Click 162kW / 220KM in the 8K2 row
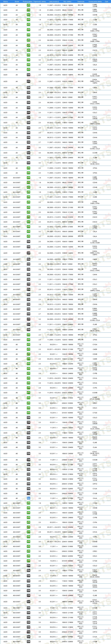This screenshot has height=644, width=111. [x=67, y=45]
